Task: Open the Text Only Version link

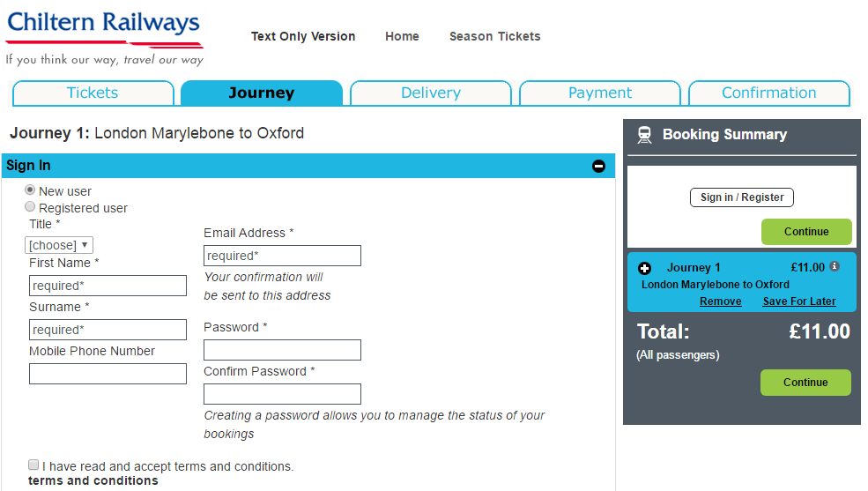Action: 303,36
